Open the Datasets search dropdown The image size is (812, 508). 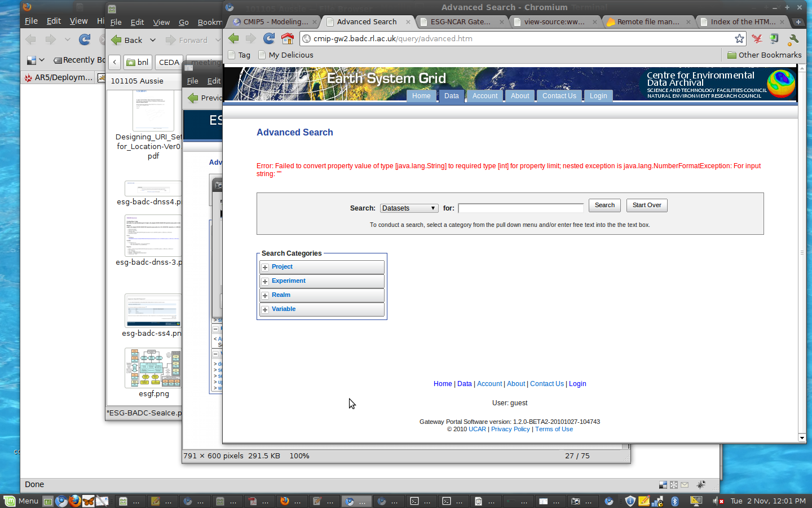coord(409,208)
